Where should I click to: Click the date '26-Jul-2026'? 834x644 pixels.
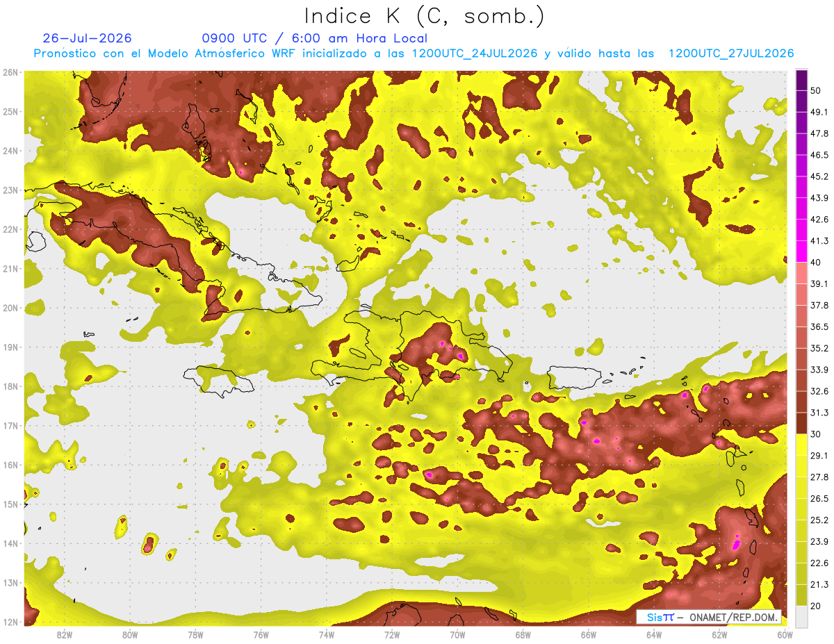coord(87,38)
